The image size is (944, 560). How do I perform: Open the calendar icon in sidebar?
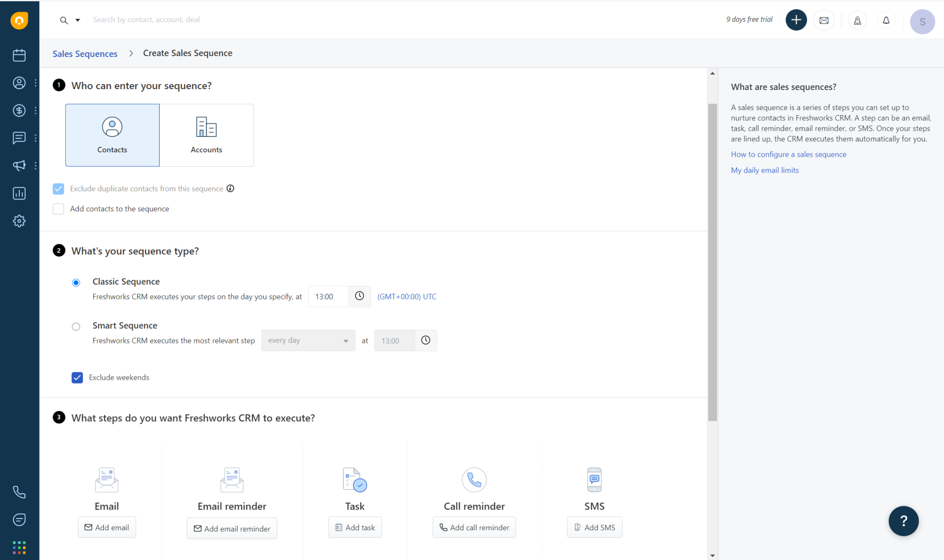click(x=19, y=55)
